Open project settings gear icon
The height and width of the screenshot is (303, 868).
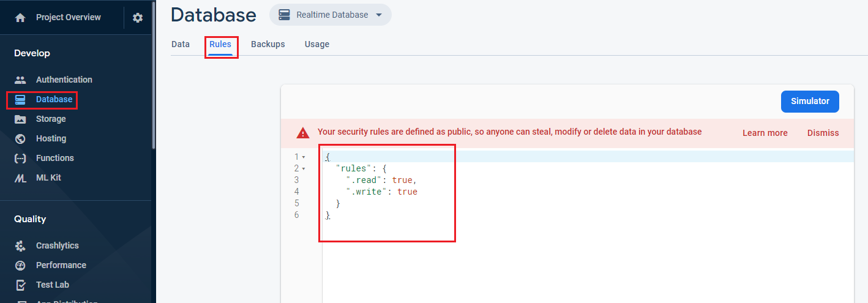click(x=138, y=18)
